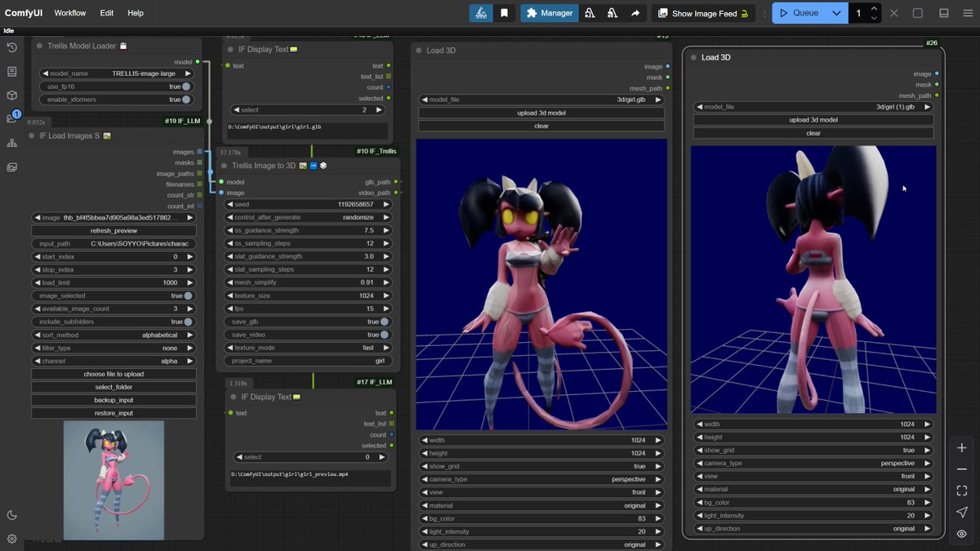The image size is (980, 551).
Task: Change channel alpha selector
Action: click(x=114, y=361)
